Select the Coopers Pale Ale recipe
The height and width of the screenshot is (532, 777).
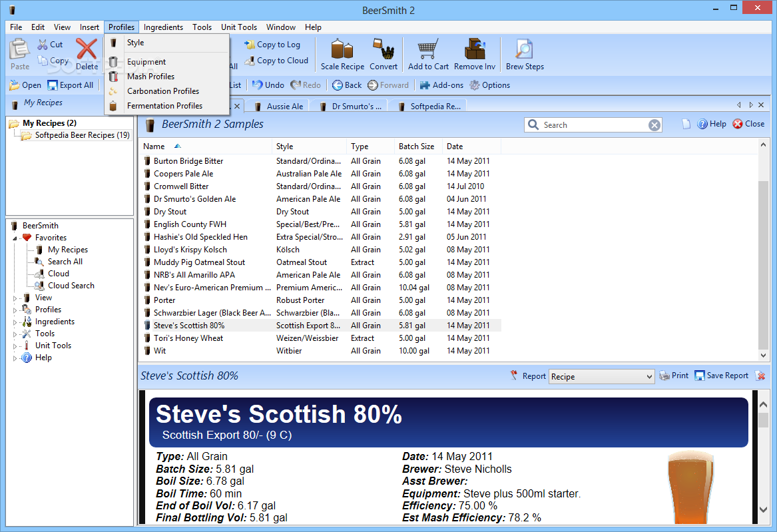[320, 174]
